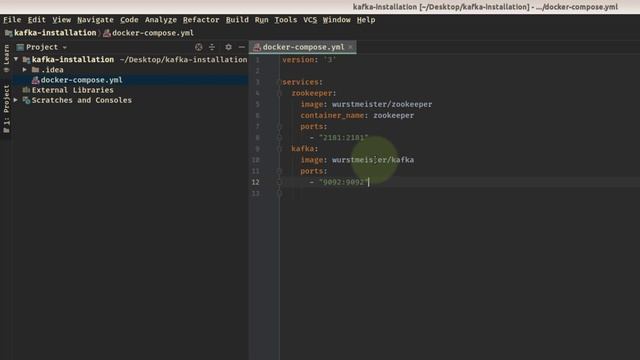The image size is (640, 360).
Task: Fold the kafka block in gutter
Action: 279,149
